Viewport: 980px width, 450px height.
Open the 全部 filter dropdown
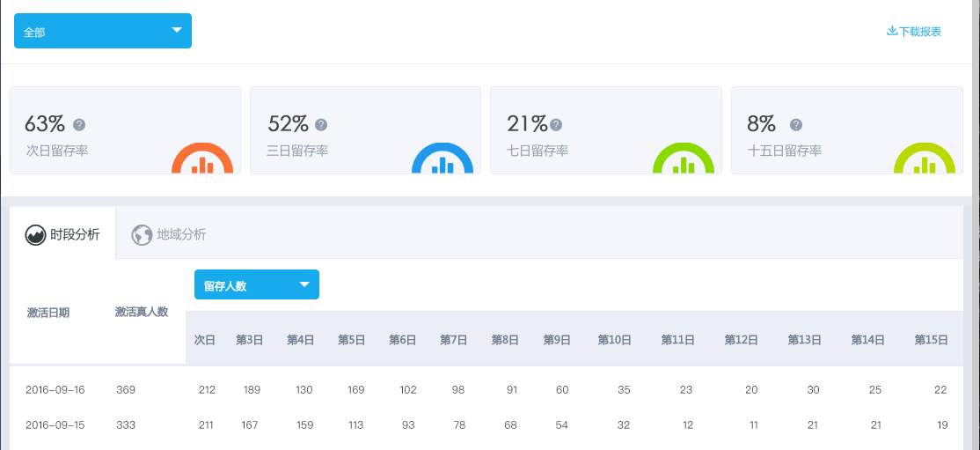click(103, 31)
